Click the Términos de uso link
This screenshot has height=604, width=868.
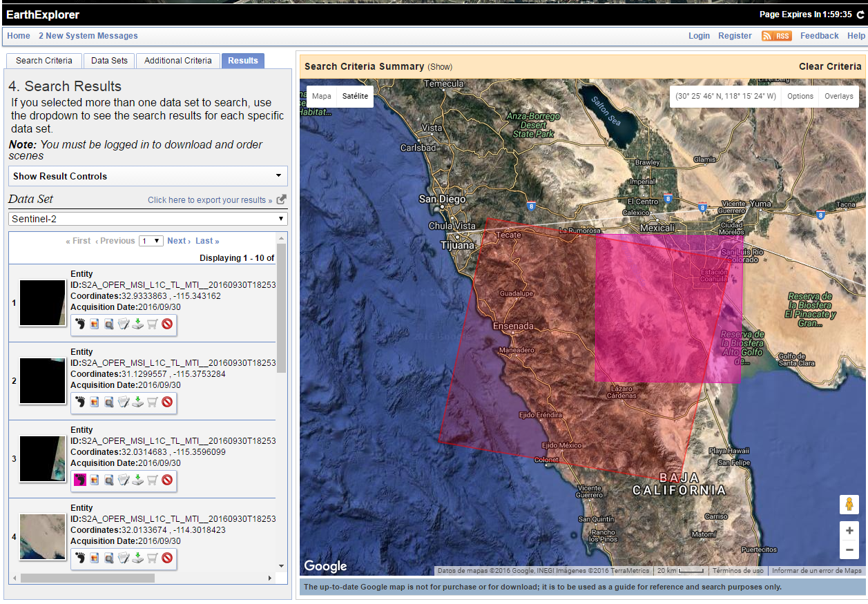738,571
